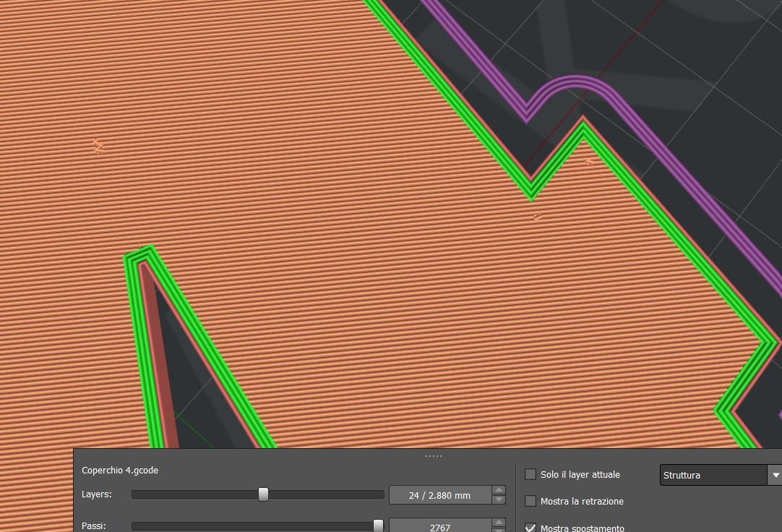782x532 pixels.
Task: Click the Coperchio 4.gcode file name label
Action: [x=120, y=470]
